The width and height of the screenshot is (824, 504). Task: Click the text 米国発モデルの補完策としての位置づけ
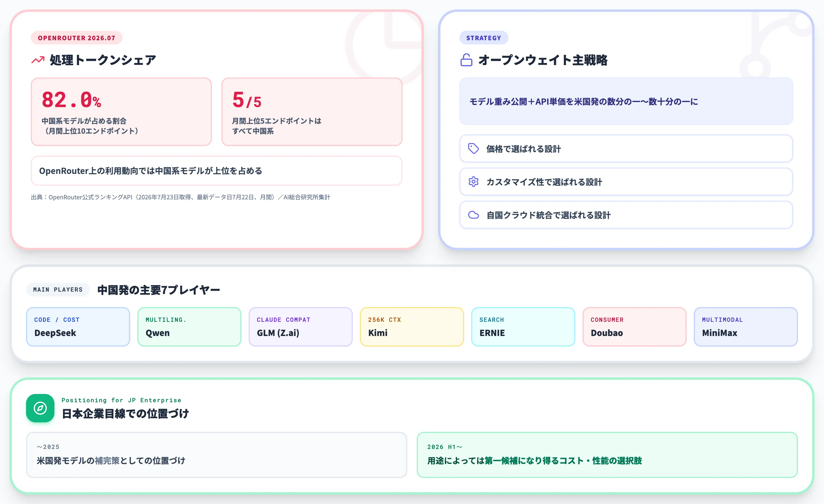pos(111,461)
